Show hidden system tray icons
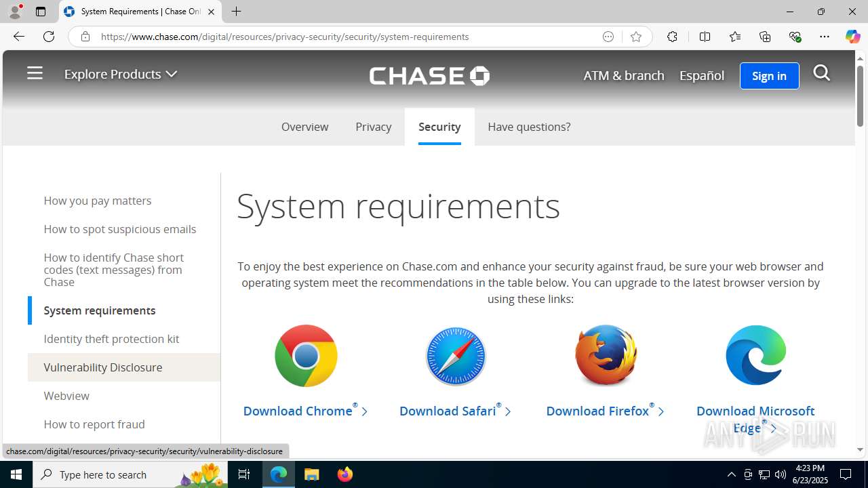Image resolution: width=868 pixels, height=488 pixels. point(731,474)
